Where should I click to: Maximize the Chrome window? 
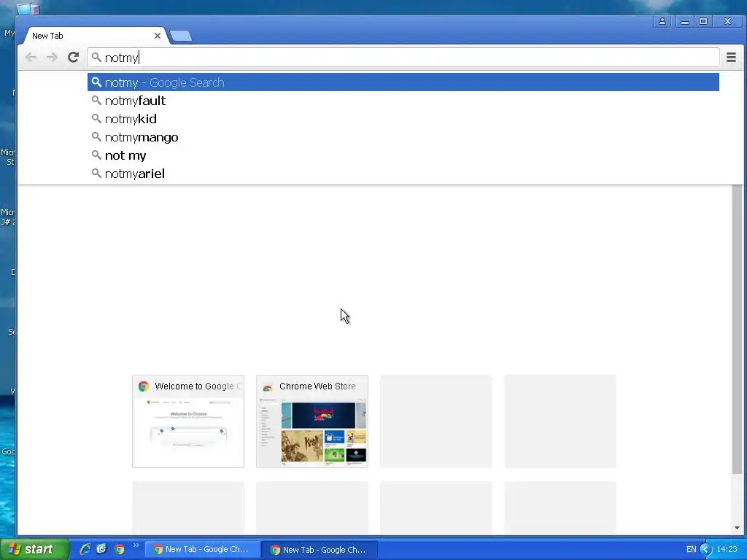point(703,21)
